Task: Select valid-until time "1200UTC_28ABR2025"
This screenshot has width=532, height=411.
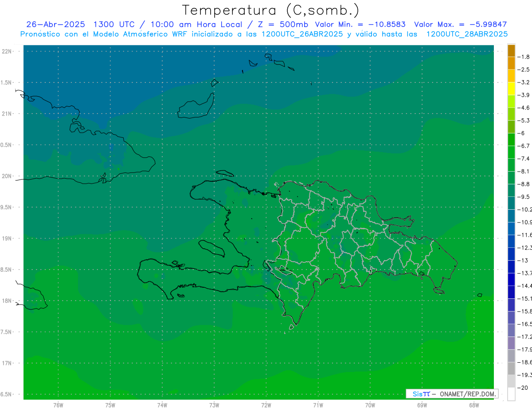Action: click(x=467, y=34)
